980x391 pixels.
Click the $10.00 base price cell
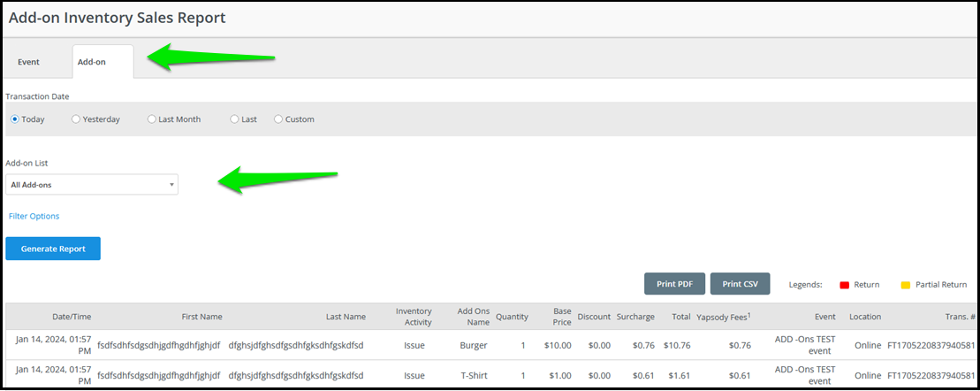click(558, 345)
